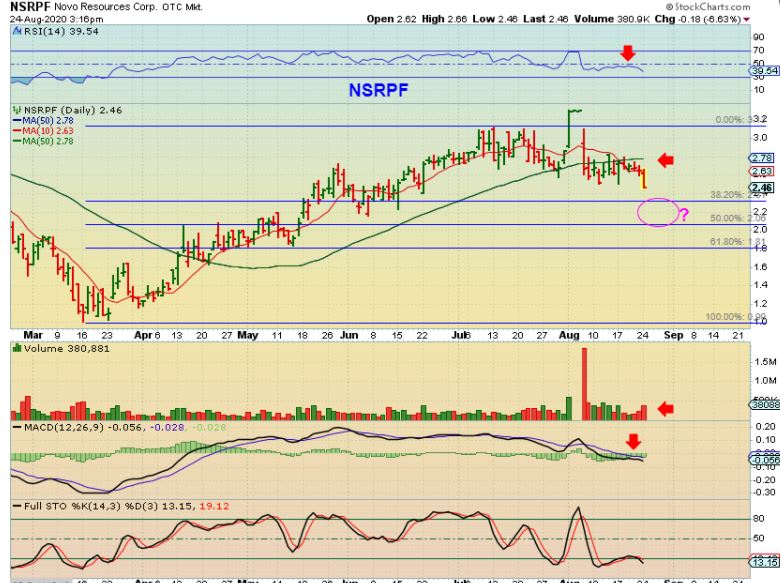Click the 1.0M volume axis label

coord(765,381)
